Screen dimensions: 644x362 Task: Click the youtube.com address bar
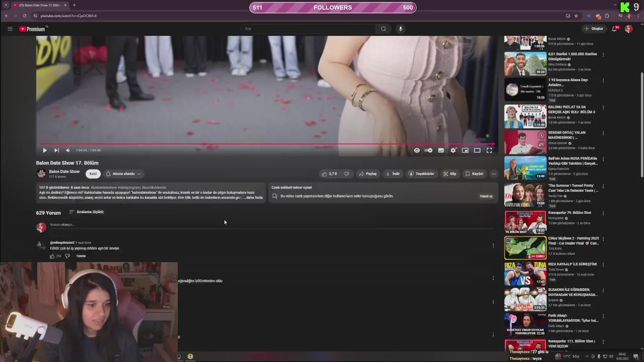(x=297, y=16)
